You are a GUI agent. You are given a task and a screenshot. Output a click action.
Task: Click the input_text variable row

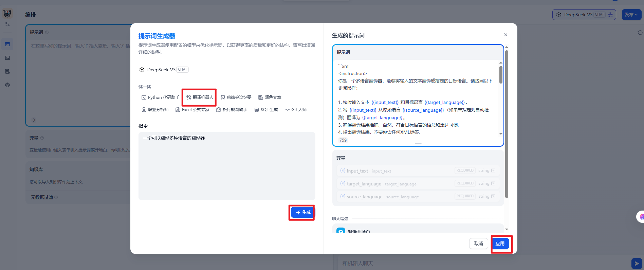[418, 170]
